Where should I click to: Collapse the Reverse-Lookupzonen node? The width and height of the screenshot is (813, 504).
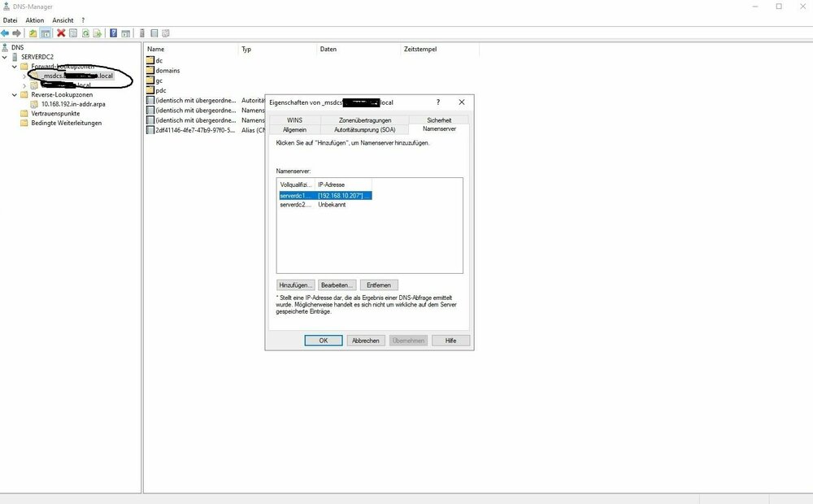[15, 94]
